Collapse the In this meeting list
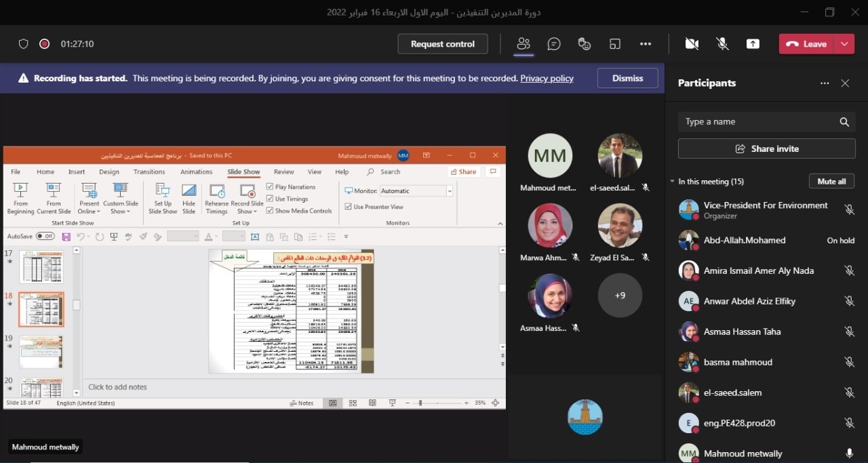The image size is (868, 463). click(673, 182)
